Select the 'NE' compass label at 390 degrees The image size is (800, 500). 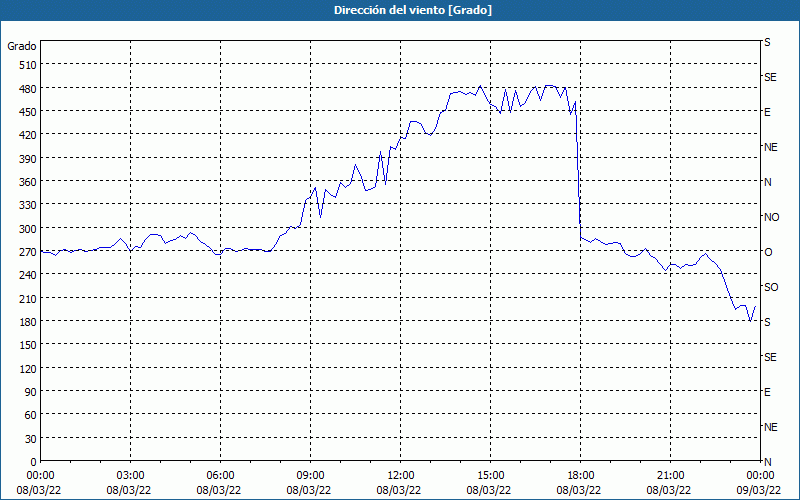[x=771, y=147]
